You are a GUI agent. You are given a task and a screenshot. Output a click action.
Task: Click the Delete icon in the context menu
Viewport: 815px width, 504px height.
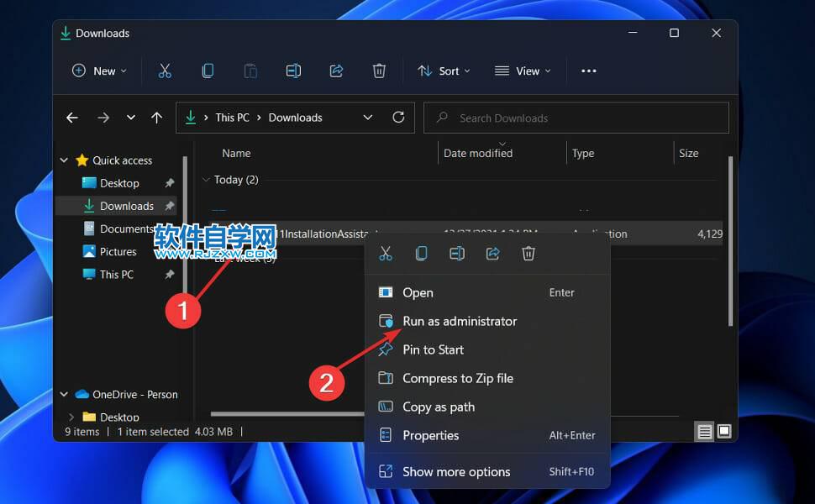pos(528,254)
